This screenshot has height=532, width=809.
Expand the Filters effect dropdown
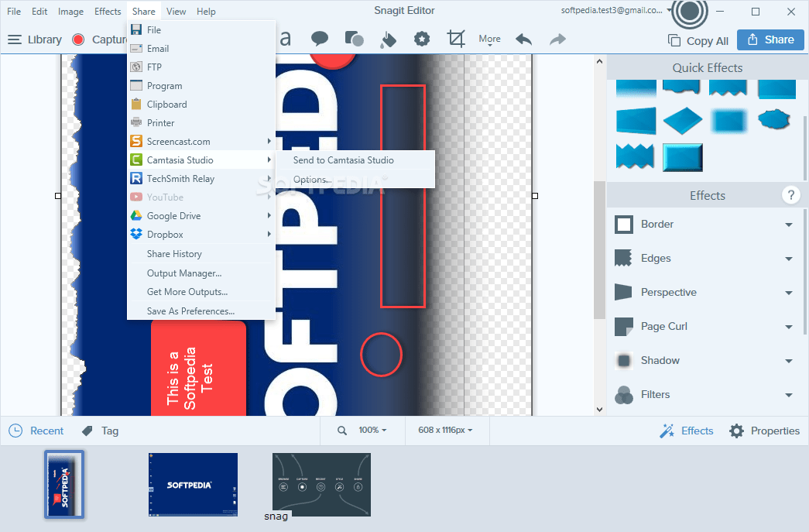(789, 395)
